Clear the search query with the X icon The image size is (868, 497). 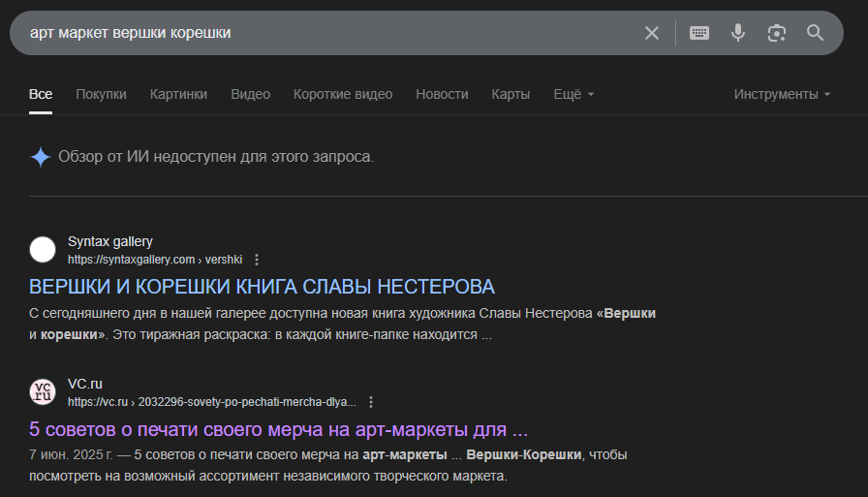pos(652,33)
